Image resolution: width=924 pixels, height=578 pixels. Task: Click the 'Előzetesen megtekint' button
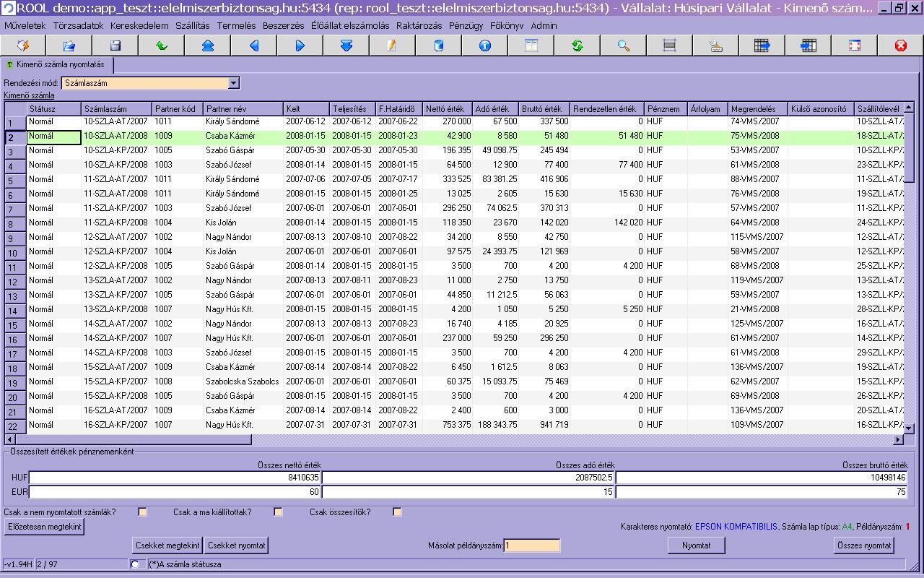pyautogui.click(x=44, y=527)
